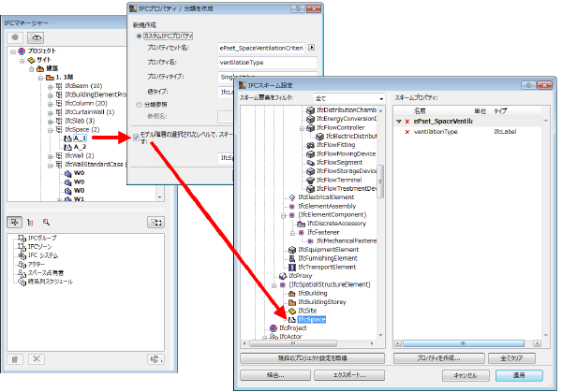Select IfcProxy in scheme tree
This screenshot has height=392, width=562.
pyautogui.click(x=301, y=276)
